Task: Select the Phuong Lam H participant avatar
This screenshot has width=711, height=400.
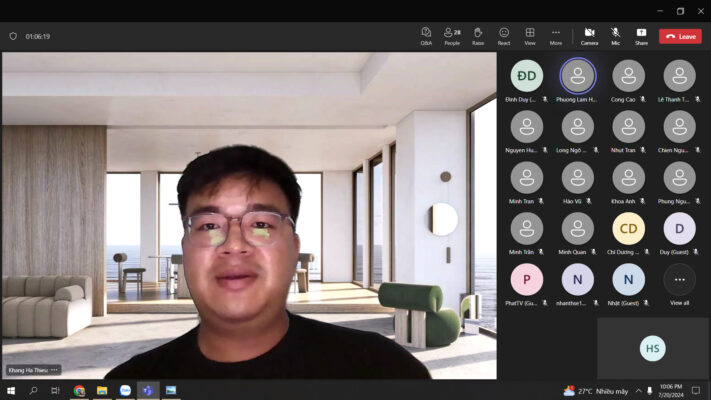Action: [578, 76]
